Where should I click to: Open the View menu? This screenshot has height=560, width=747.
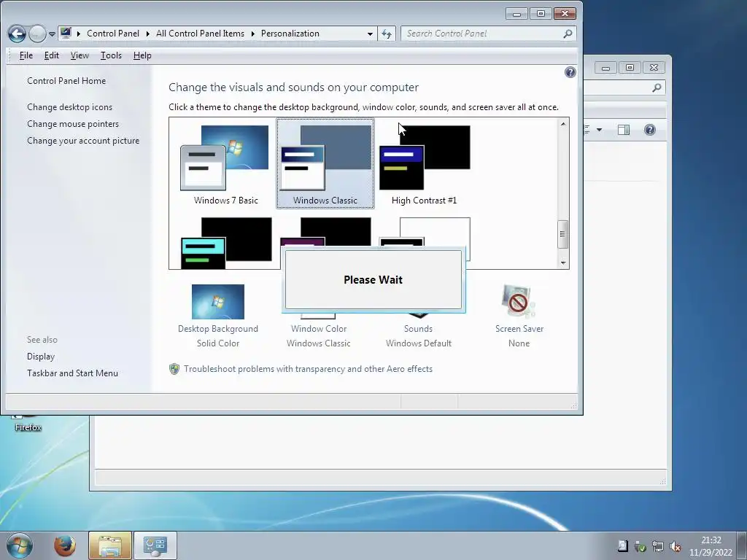tap(80, 55)
